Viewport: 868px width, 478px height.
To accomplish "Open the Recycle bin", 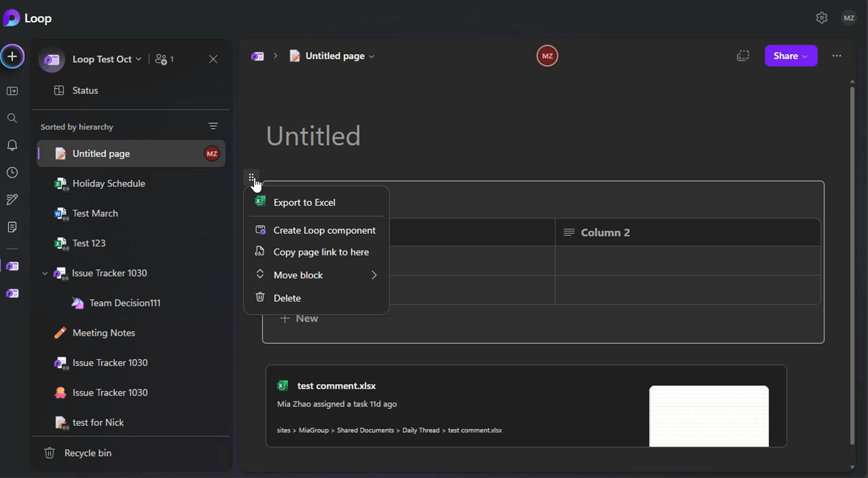I will pos(87,453).
